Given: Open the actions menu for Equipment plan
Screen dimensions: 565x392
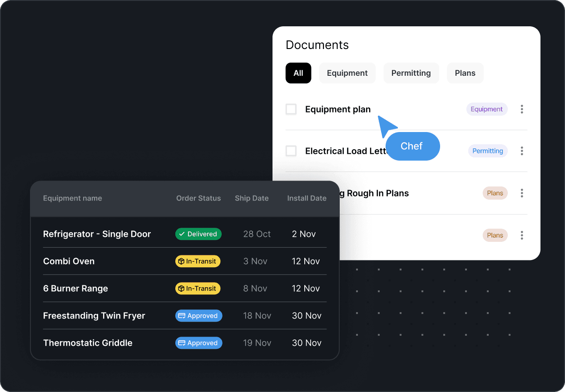Looking at the screenshot, I should [x=521, y=109].
